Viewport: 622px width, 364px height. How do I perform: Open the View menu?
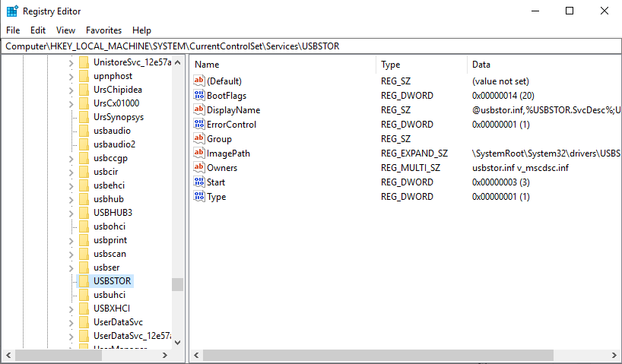click(65, 30)
